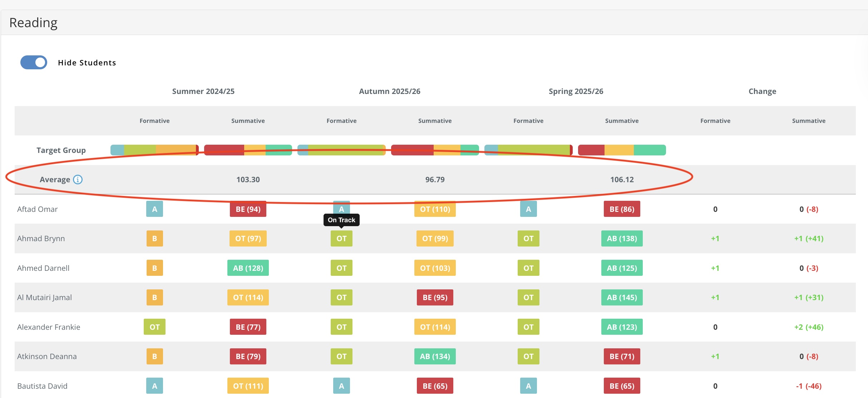
Task: Click Bautista David's OT (111) badge
Action: 248,386
